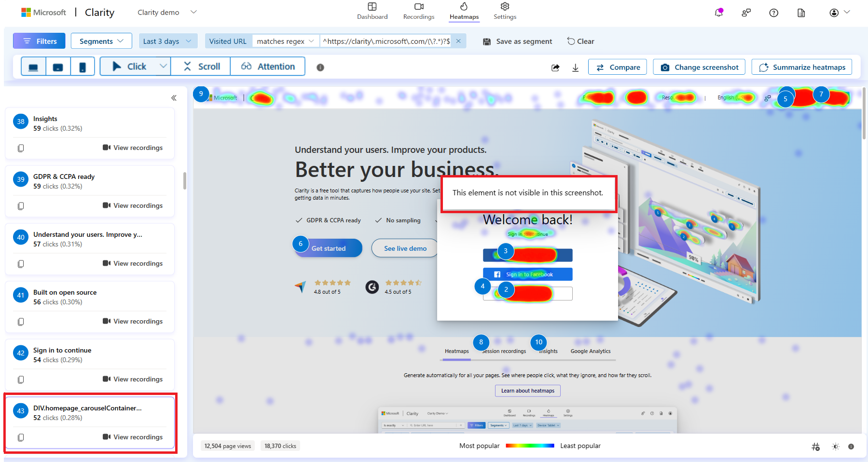Screen dimensions: 868x462
Task: Toggle screenshot brightness with the sun icon
Action: 835,446
